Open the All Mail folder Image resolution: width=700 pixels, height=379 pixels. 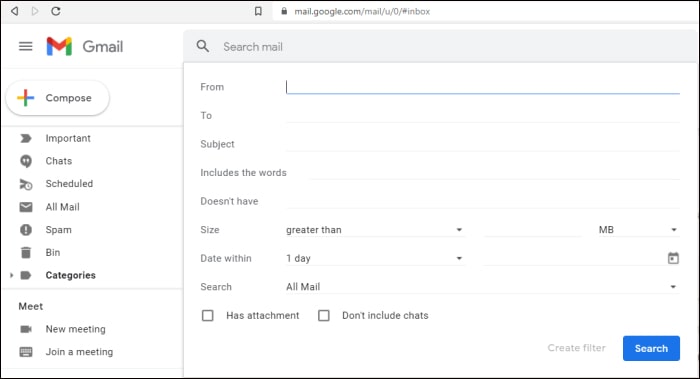click(62, 207)
